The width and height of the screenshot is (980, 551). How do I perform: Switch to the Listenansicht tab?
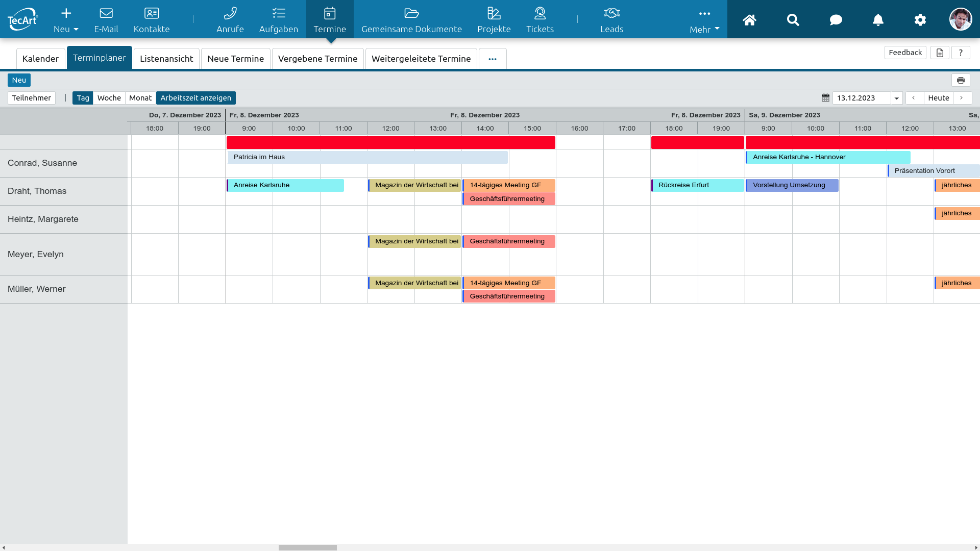[166, 59]
